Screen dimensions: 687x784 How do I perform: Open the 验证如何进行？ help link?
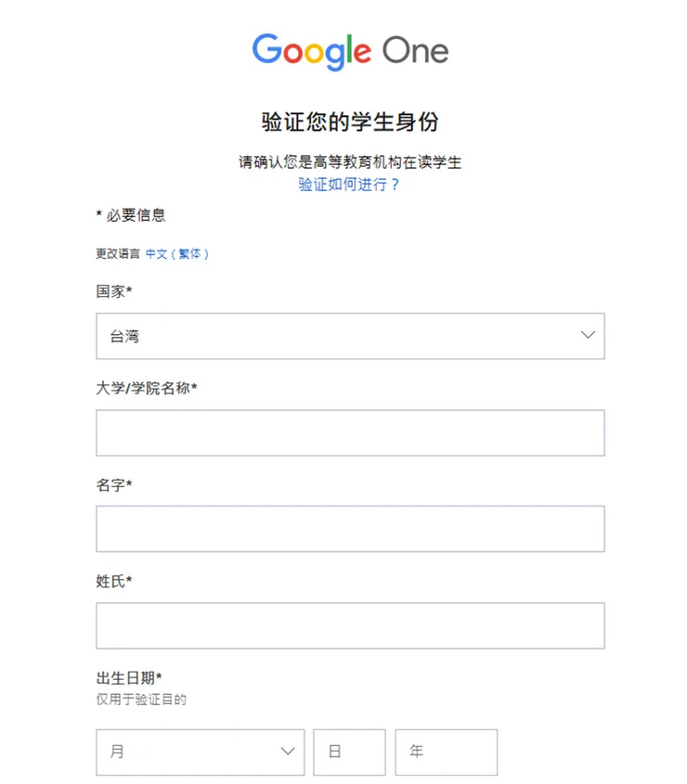tap(349, 185)
